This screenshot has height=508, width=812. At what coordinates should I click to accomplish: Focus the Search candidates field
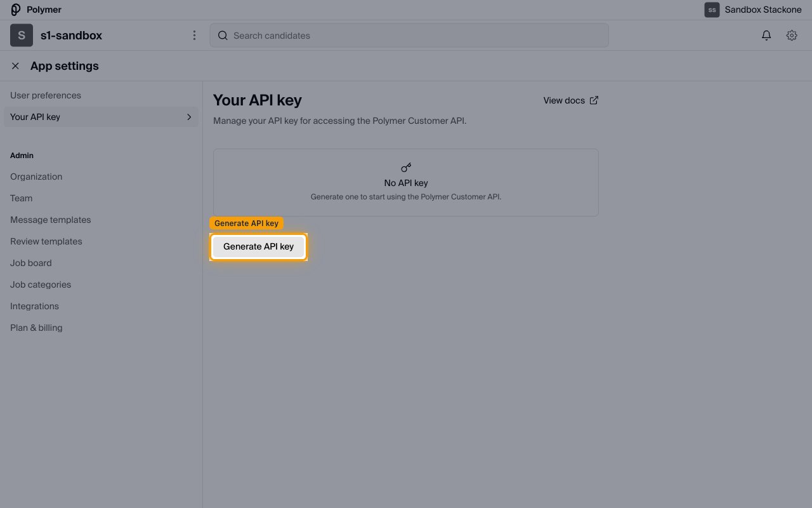[409, 36]
